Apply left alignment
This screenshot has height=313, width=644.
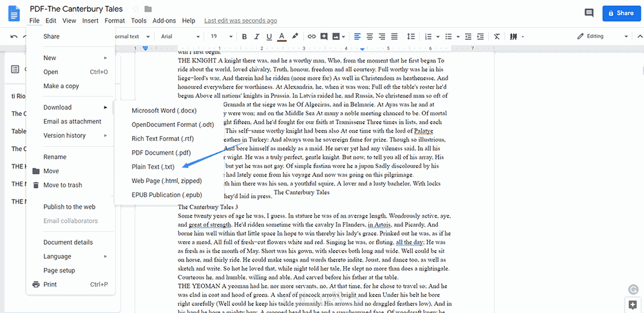(357, 37)
